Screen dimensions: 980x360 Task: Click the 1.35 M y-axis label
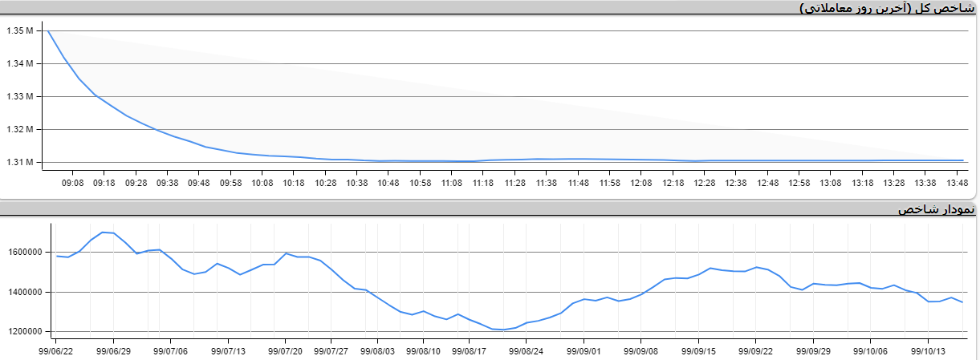[19, 31]
